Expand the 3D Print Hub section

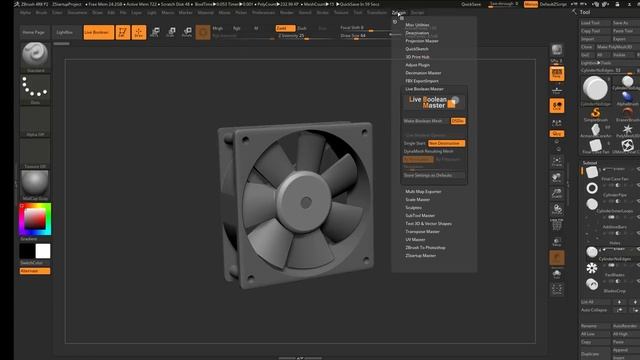417,57
